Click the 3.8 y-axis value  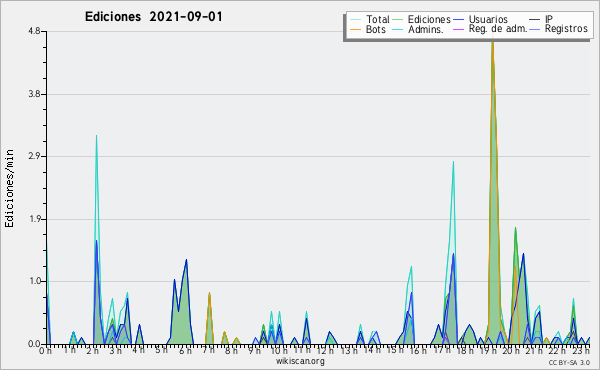point(34,94)
